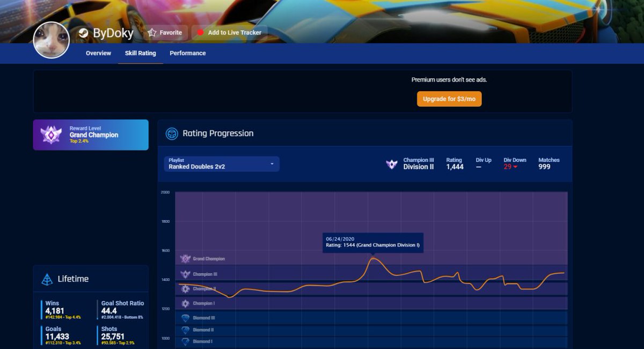
Task: Click the Grand Champion reward level badge icon
Action: point(52,135)
